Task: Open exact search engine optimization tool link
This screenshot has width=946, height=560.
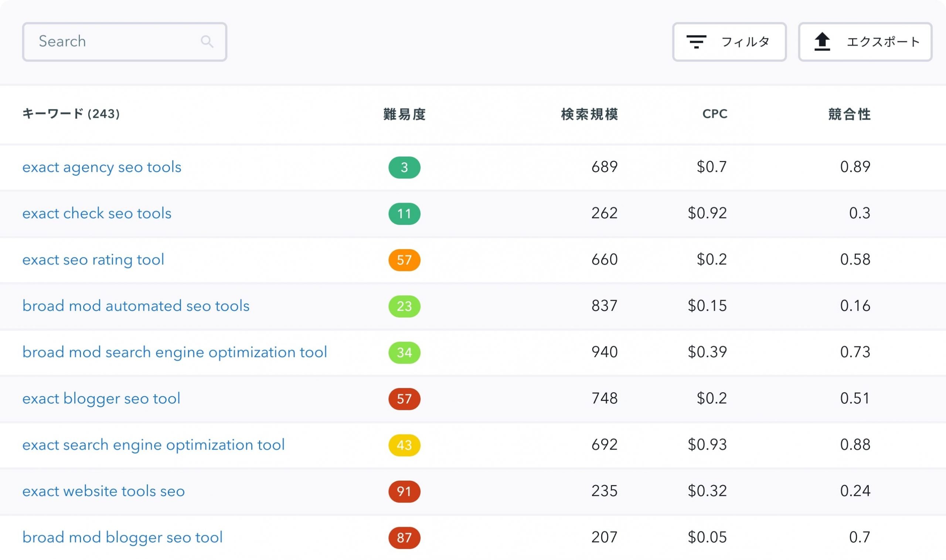Action: click(x=153, y=445)
